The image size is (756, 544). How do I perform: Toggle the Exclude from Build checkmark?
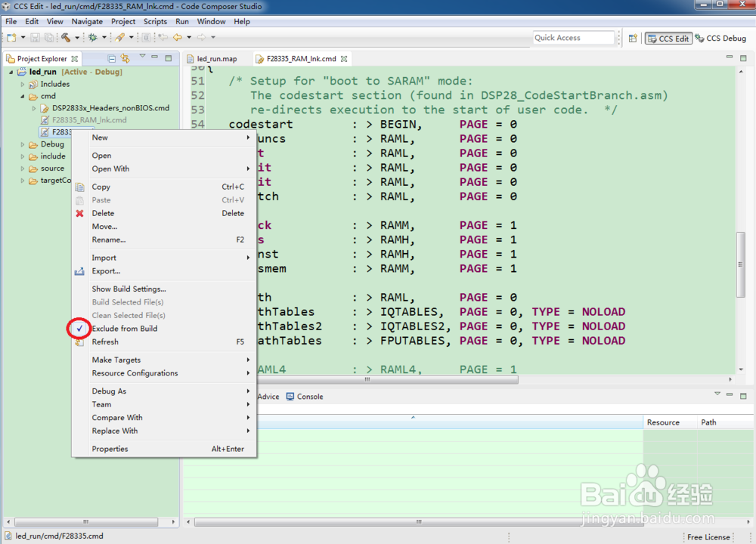79,329
